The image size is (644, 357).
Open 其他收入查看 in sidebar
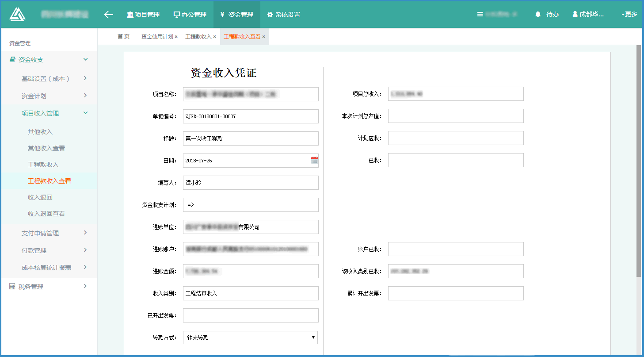[46, 148]
